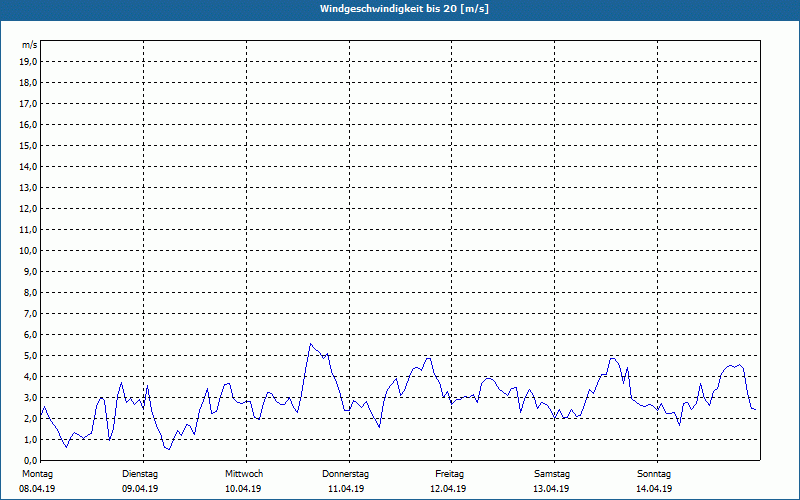Click the 0,0 y-axis value
Screen dimensions: 800x500
pyautogui.click(x=30, y=460)
